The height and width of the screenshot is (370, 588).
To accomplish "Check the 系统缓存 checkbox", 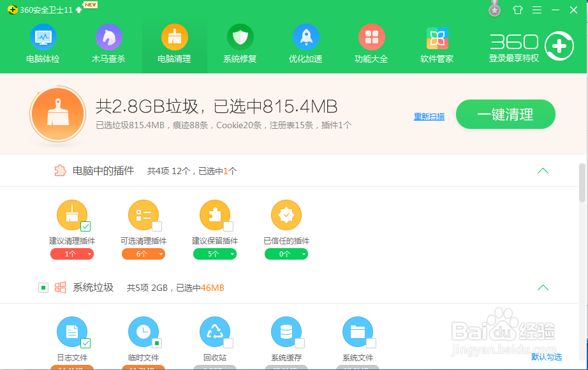I will click(x=300, y=343).
